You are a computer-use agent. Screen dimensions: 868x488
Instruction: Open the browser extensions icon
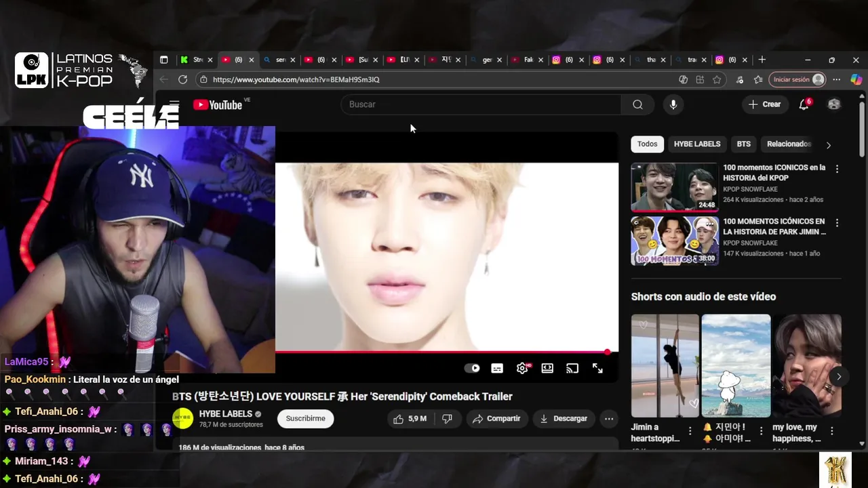tap(739, 79)
